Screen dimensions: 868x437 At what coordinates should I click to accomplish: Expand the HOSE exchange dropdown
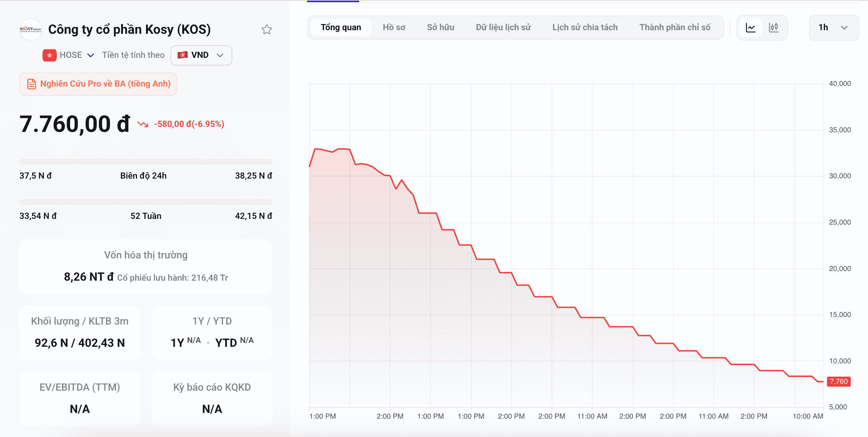pyautogui.click(x=91, y=55)
